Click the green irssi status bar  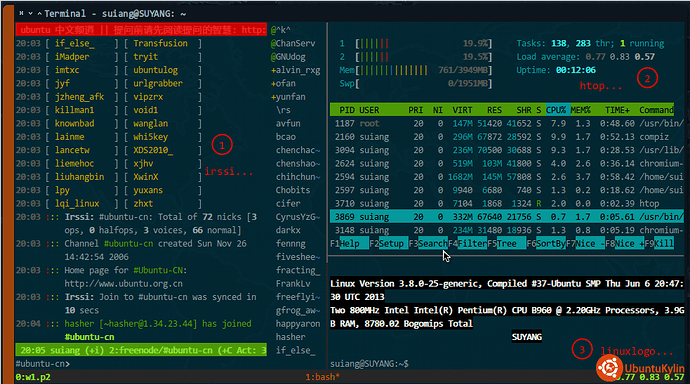[x=141, y=350]
